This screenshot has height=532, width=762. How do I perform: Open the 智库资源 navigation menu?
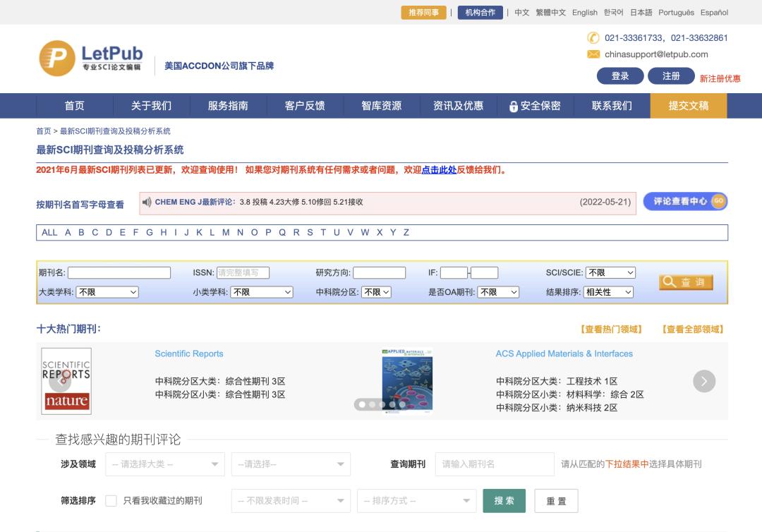(382, 105)
